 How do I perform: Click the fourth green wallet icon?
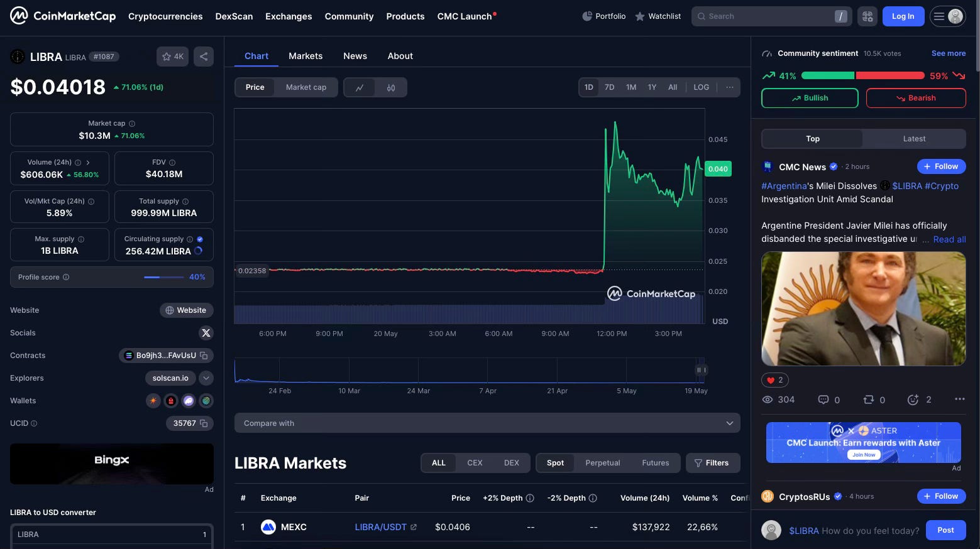point(206,401)
